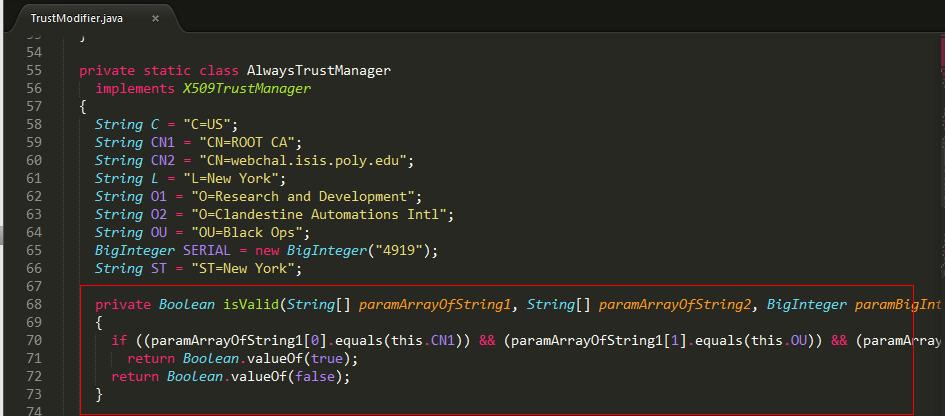The width and height of the screenshot is (945, 416).
Task: Place cursor on AlwaysTrustManager class name
Action: (319, 71)
